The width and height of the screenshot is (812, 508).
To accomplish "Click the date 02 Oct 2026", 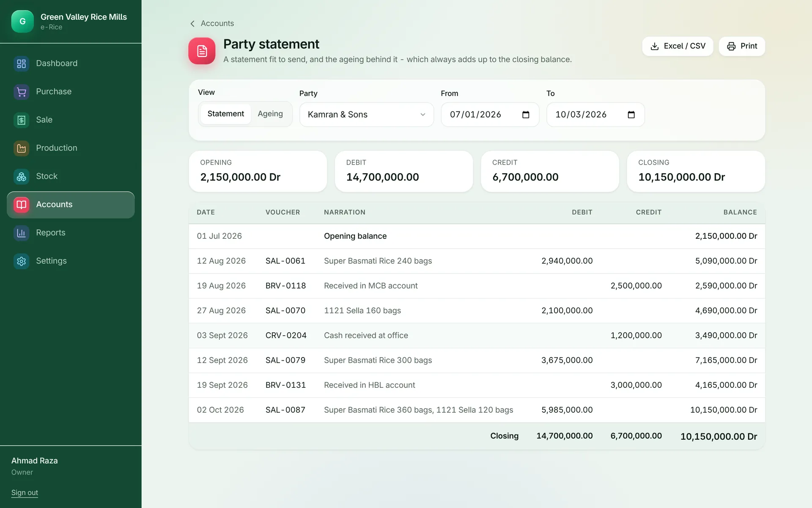I will click(x=220, y=410).
